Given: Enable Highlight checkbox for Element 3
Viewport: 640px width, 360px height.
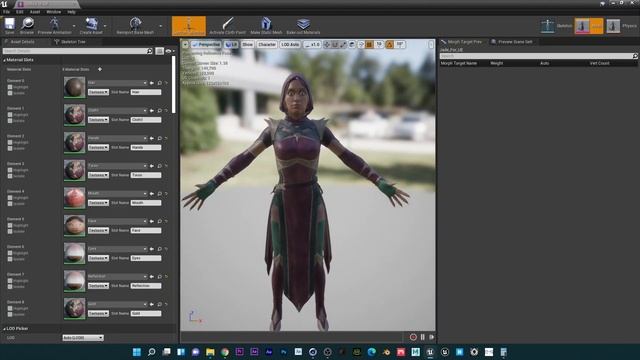Looking at the screenshot, I should pos(10,170).
